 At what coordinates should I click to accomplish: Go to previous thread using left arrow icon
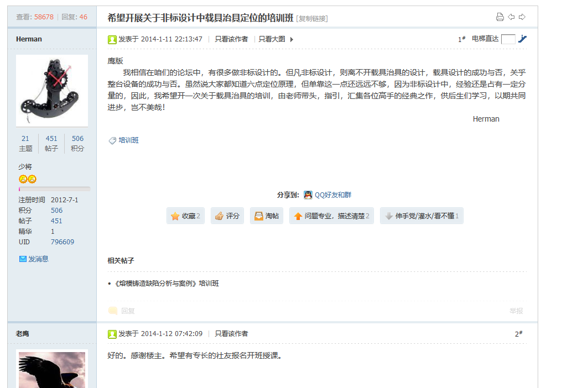[511, 17]
